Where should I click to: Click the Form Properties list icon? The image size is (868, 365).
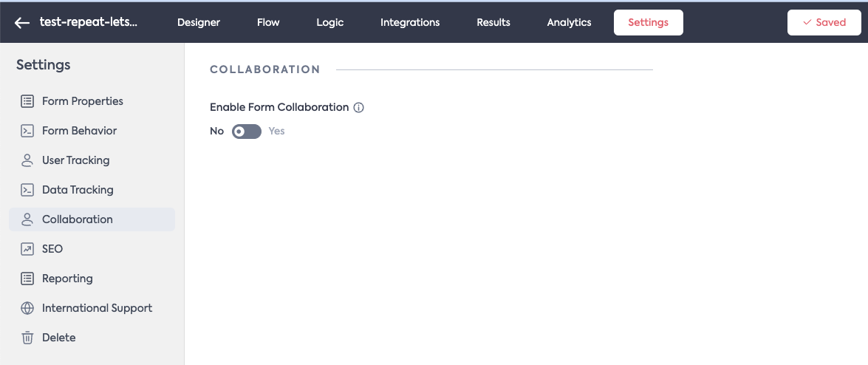coord(27,101)
